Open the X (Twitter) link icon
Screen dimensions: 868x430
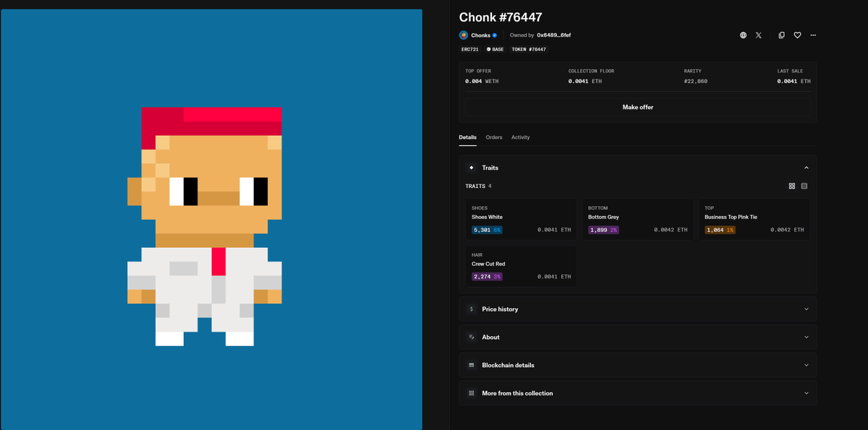click(759, 35)
